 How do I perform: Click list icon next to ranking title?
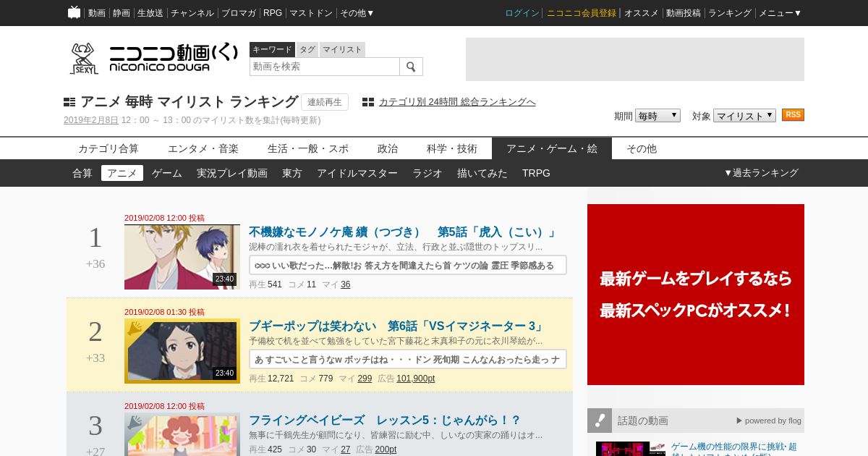[69, 102]
